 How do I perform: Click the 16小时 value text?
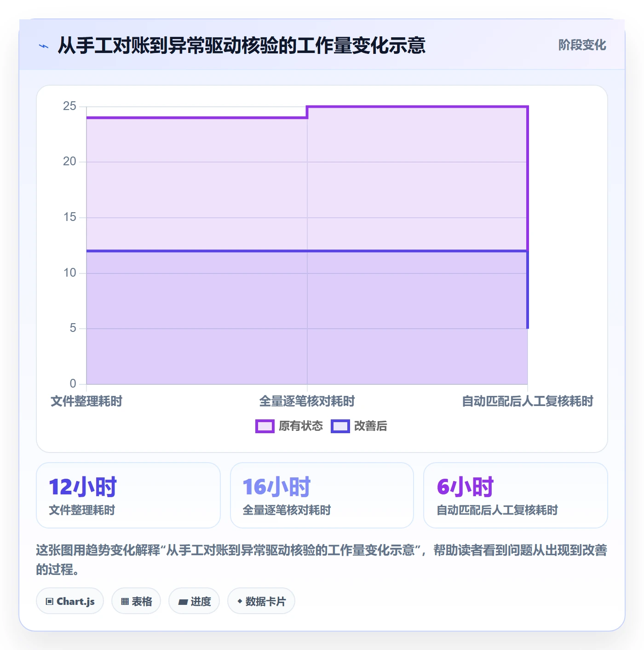point(277,487)
